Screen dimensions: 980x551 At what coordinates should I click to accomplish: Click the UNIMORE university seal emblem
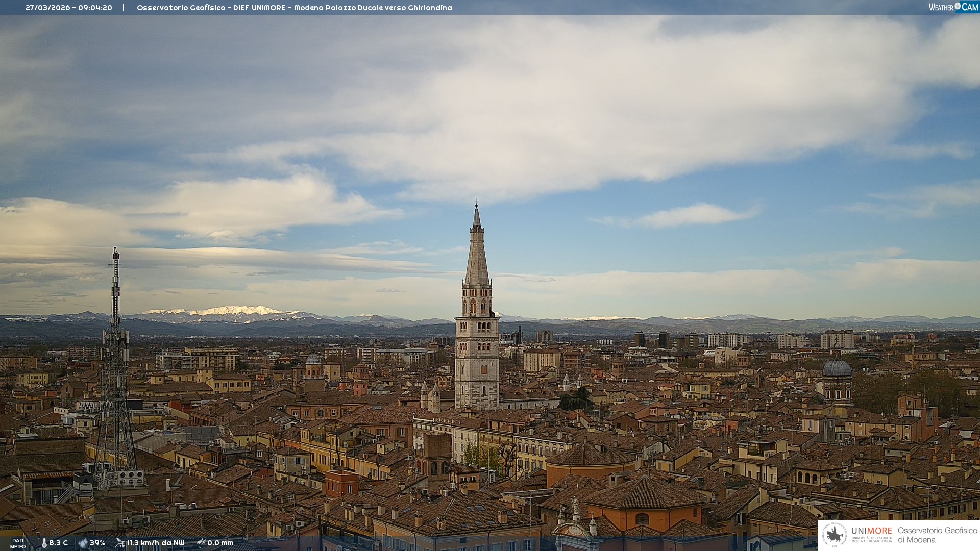tap(835, 535)
